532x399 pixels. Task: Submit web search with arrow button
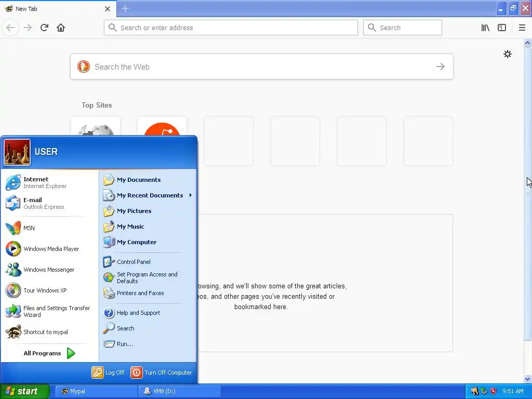441,66
